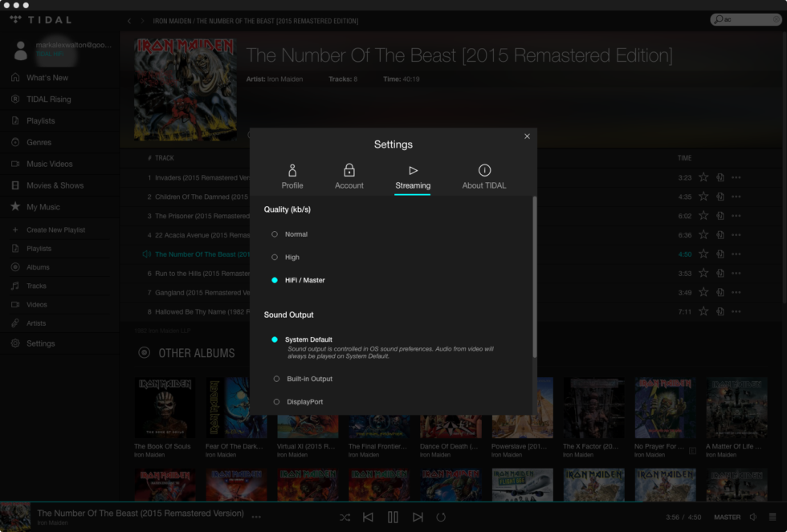
Task: Close the Settings dialog
Action: pos(527,136)
